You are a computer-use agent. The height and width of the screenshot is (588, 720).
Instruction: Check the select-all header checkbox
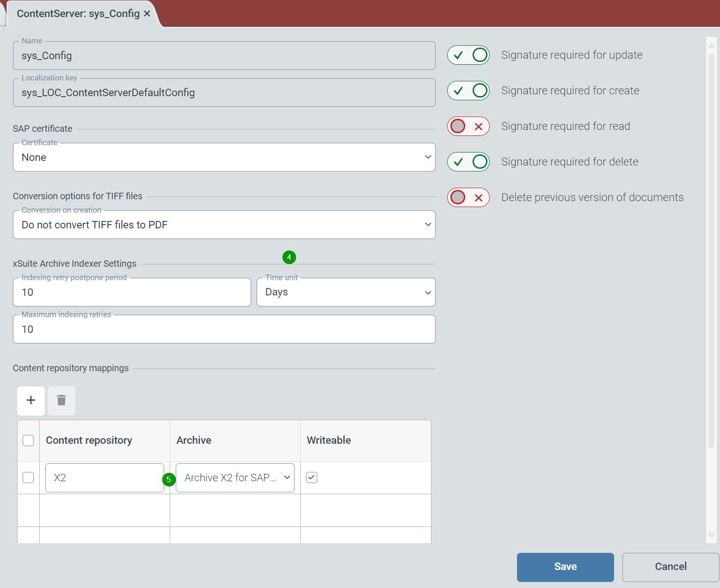tap(28, 441)
